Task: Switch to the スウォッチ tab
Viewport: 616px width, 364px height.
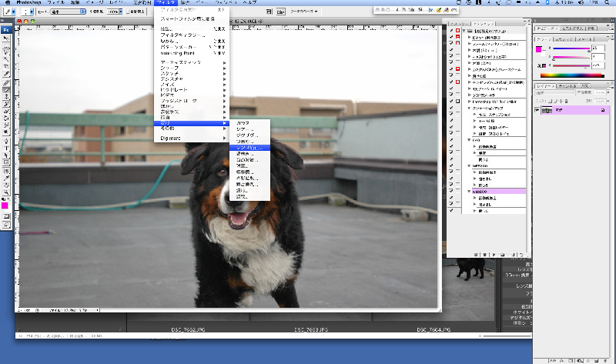Action: (x=564, y=39)
